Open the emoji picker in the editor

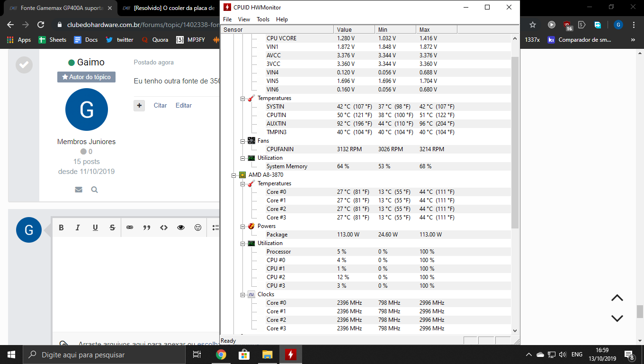click(x=198, y=227)
